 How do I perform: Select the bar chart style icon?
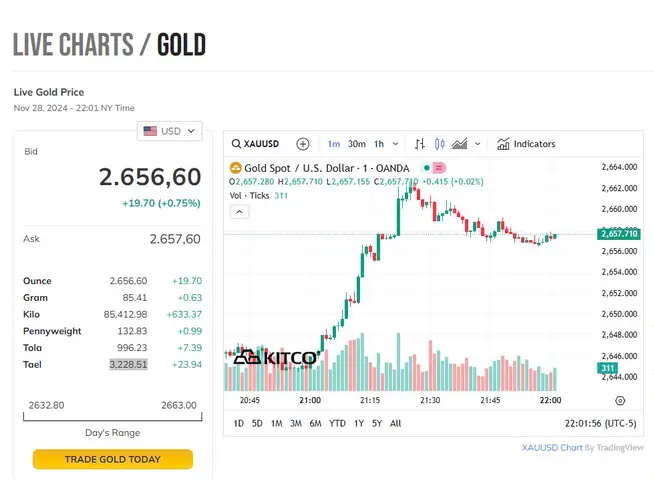(420, 144)
